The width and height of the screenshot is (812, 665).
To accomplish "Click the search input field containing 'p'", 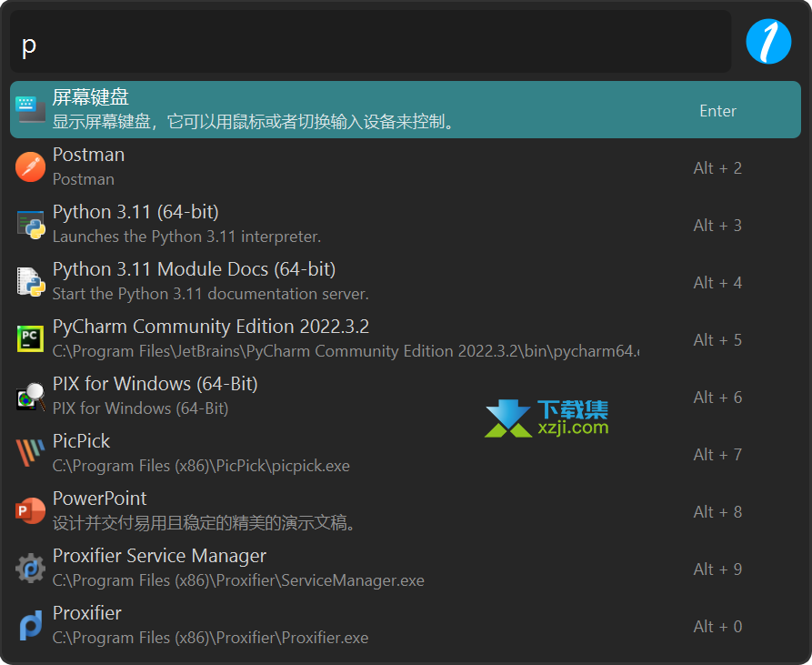I will [370, 42].
